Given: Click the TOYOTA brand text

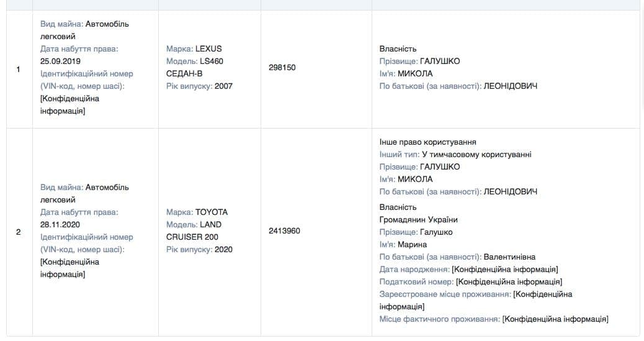Looking at the screenshot, I should (212, 212).
